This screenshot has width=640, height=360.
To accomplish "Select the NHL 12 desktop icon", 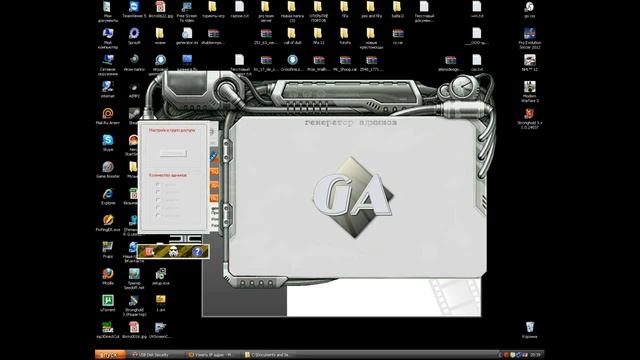I will [x=530, y=63].
